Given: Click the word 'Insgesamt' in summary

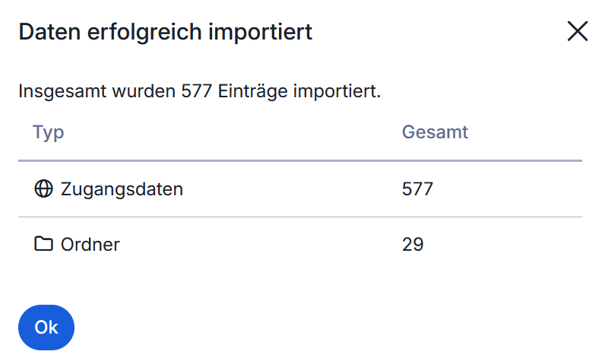Looking at the screenshot, I should coord(62,93).
